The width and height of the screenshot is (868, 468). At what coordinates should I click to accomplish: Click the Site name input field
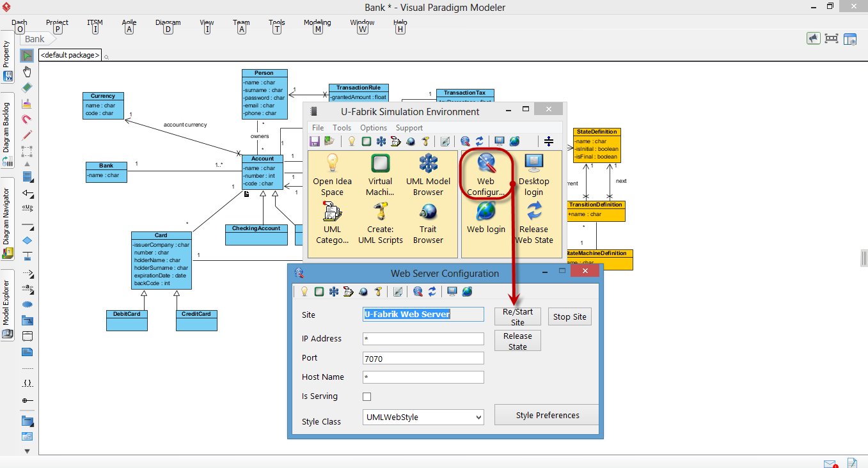[x=423, y=314]
